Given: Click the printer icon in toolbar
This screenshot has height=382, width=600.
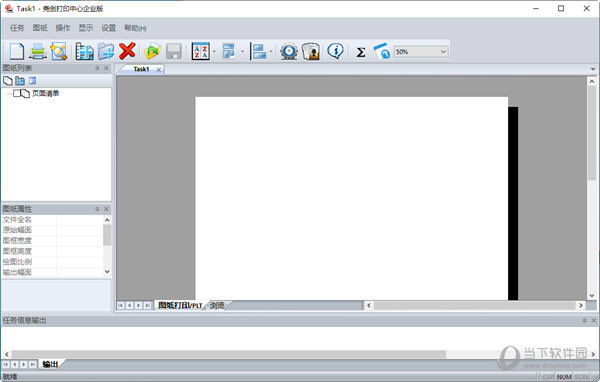Looking at the screenshot, I should pyautogui.click(x=38, y=51).
